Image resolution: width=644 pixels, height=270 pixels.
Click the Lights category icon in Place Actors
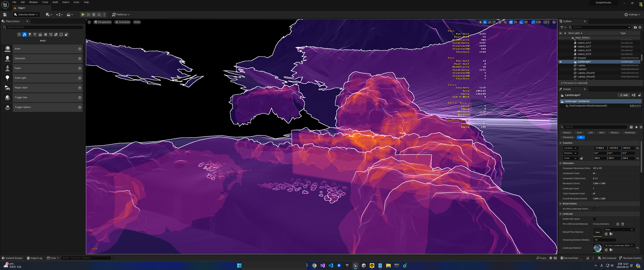click(30, 34)
